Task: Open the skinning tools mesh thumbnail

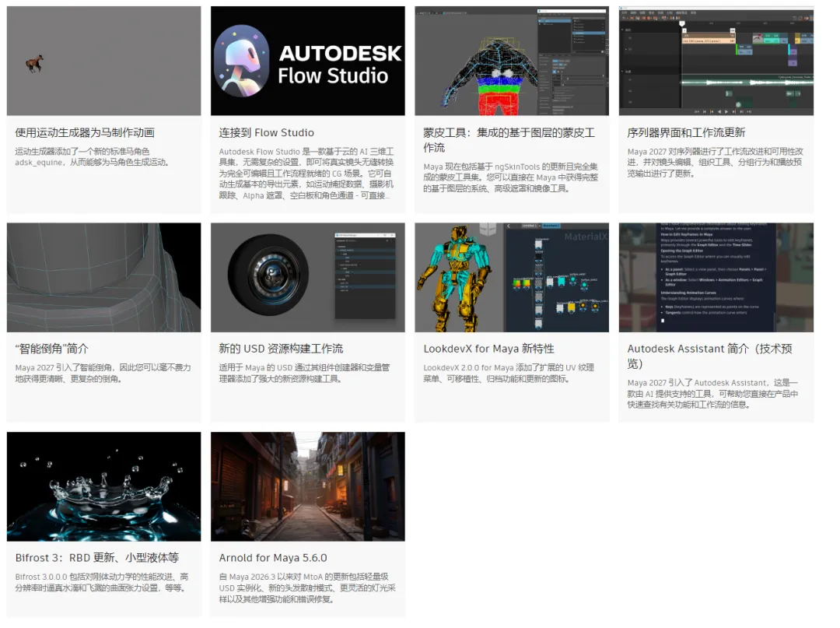Action: [x=512, y=61]
